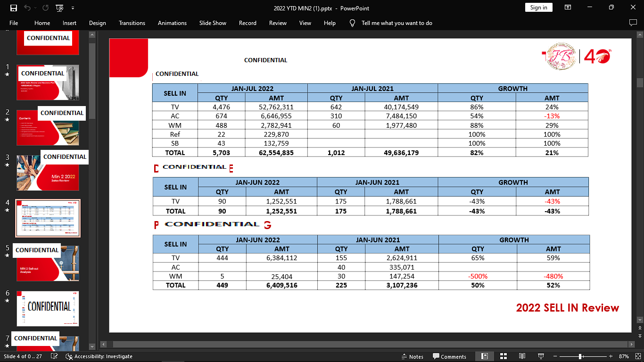Click the red '-480%' growth cell
The image size is (644, 362).
point(553,276)
